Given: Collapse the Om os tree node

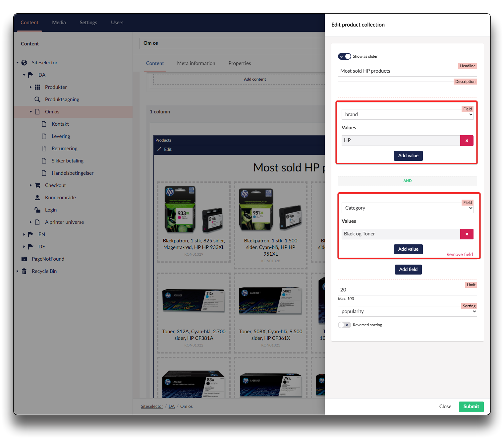Looking at the screenshot, I should [x=31, y=112].
